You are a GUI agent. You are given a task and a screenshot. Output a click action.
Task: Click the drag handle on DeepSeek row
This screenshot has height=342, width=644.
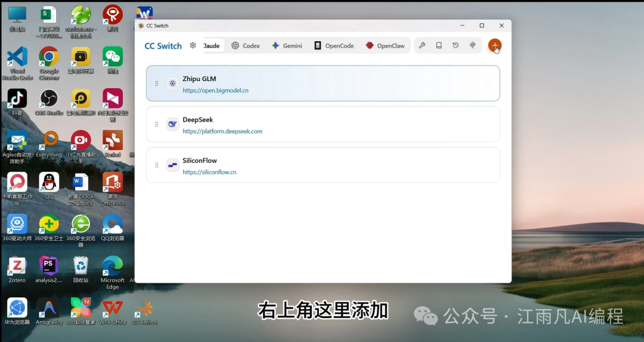point(156,124)
